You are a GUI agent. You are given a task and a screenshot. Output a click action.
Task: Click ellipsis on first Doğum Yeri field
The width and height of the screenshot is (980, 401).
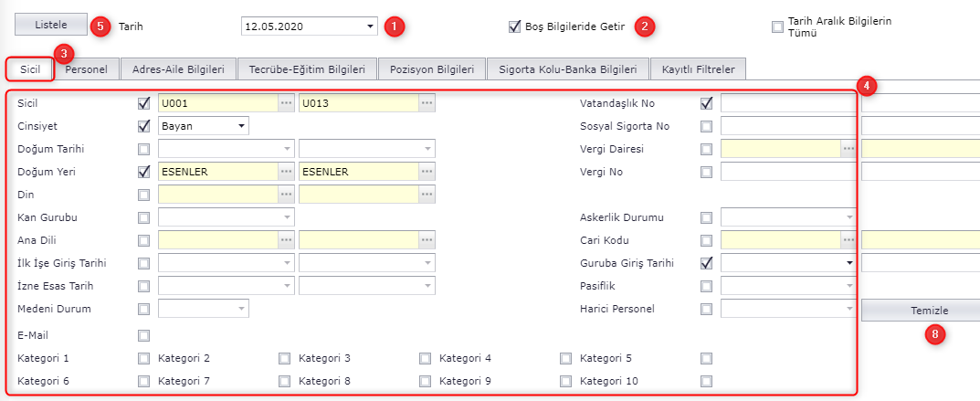(x=286, y=172)
